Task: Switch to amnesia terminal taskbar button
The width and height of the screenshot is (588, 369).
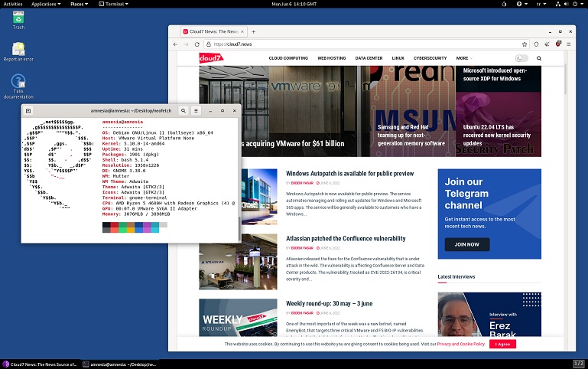Action: [x=119, y=364]
